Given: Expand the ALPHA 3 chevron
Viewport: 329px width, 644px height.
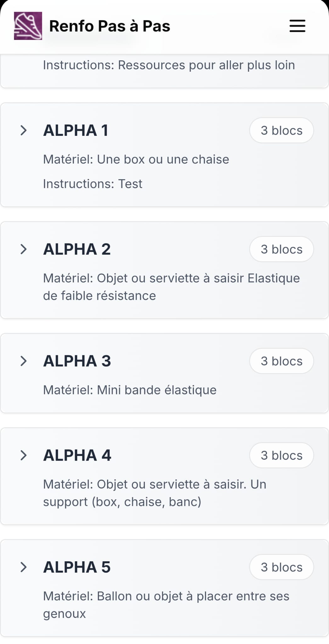Looking at the screenshot, I should (x=23, y=361).
